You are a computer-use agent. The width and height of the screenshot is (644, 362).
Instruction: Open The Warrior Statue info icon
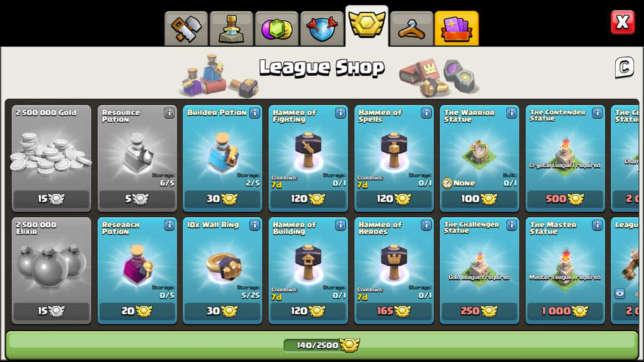(x=512, y=113)
